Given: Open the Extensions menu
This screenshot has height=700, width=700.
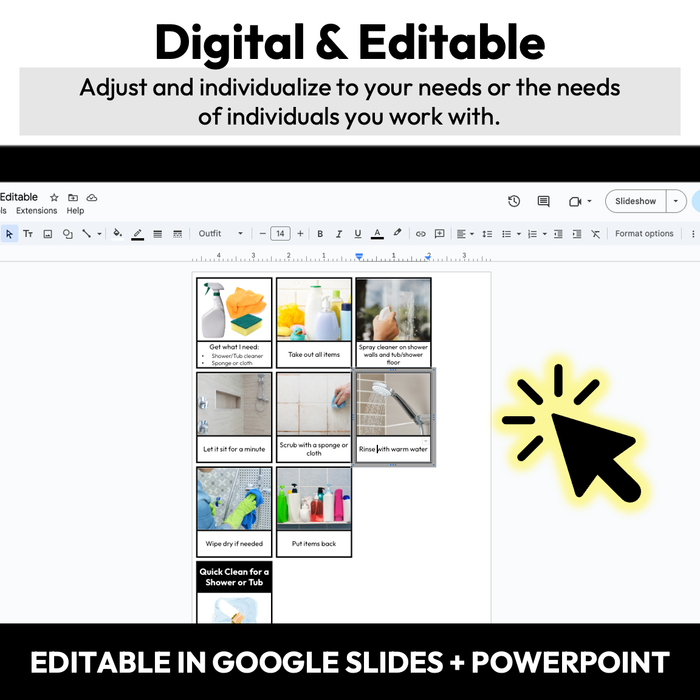Looking at the screenshot, I should (x=37, y=211).
